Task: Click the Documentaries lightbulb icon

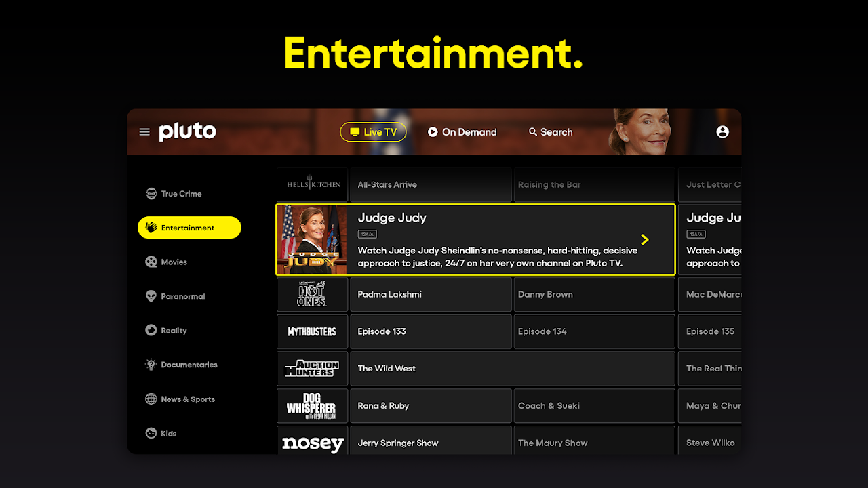Action: tap(151, 365)
